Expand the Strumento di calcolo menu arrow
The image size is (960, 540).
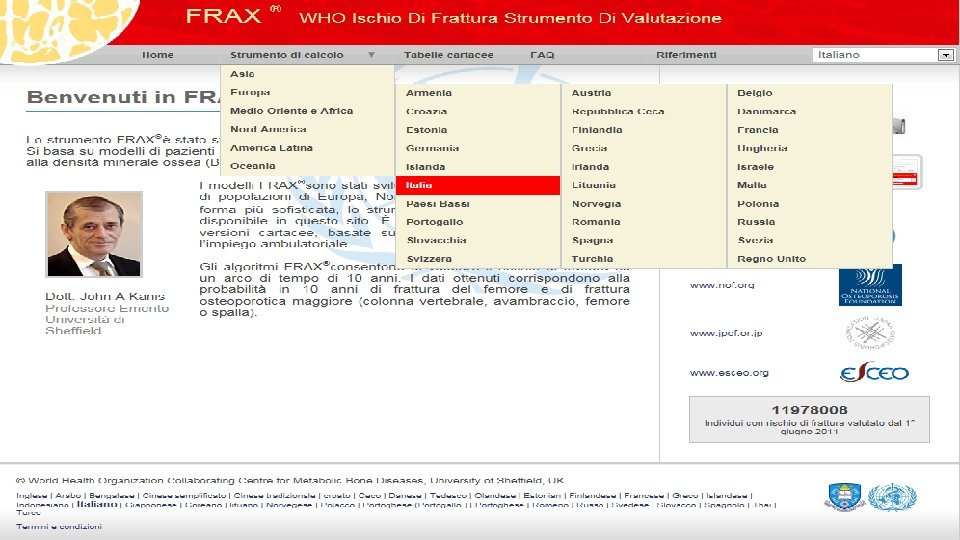[x=371, y=55]
